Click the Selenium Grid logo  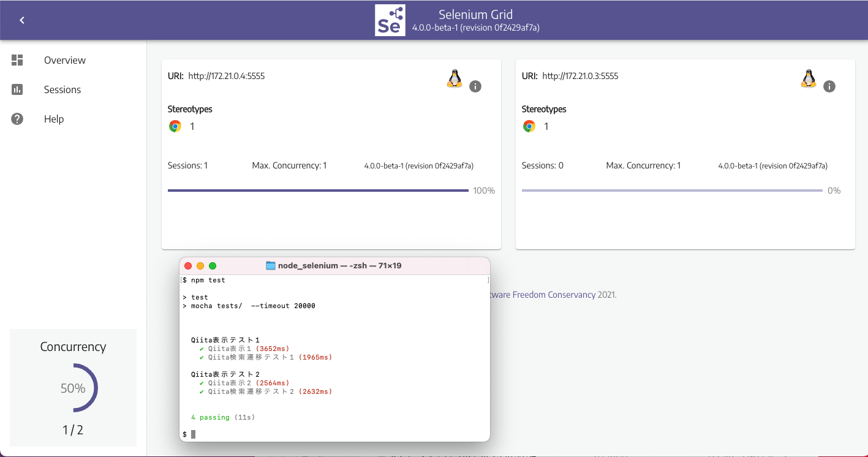(390, 20)
